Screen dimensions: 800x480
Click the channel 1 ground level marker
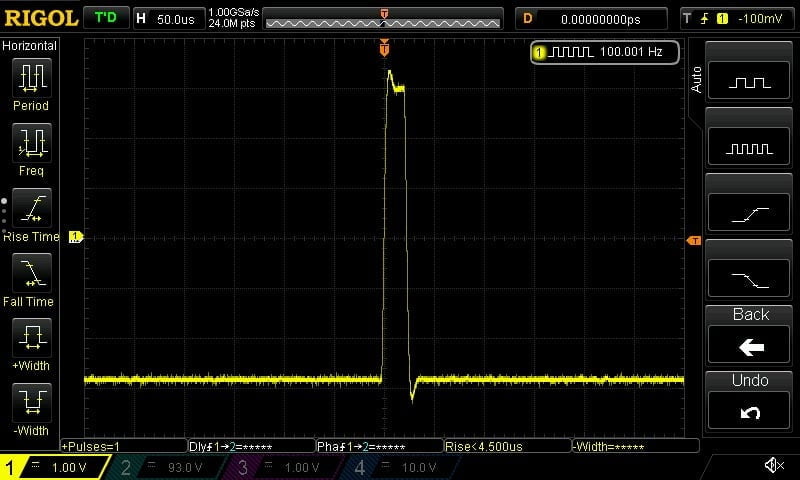76,237
